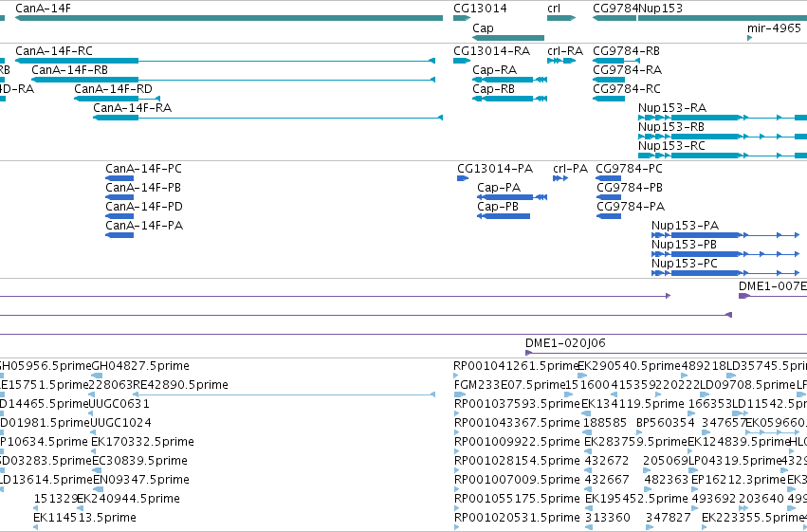Open the Nup153-PB protein

[725, 254]
